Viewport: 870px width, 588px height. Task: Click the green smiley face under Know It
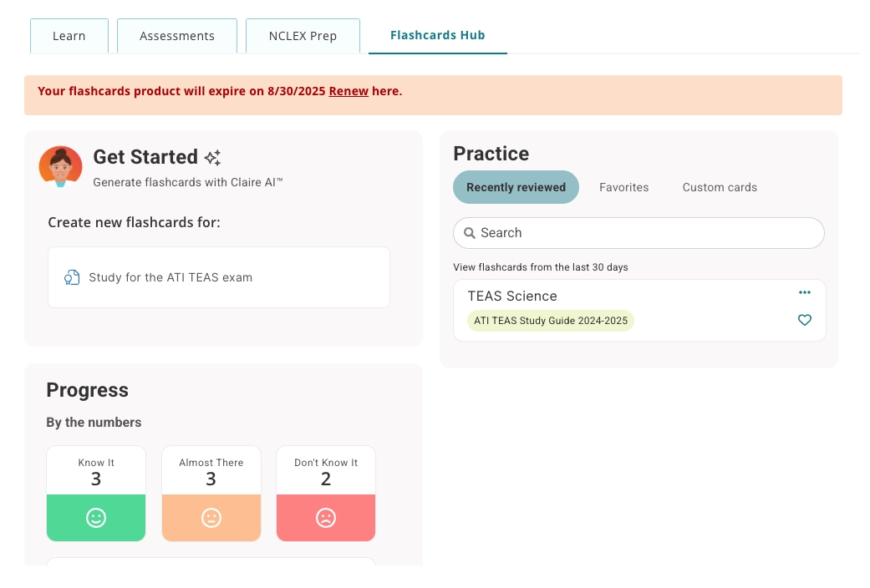[96, 518]
